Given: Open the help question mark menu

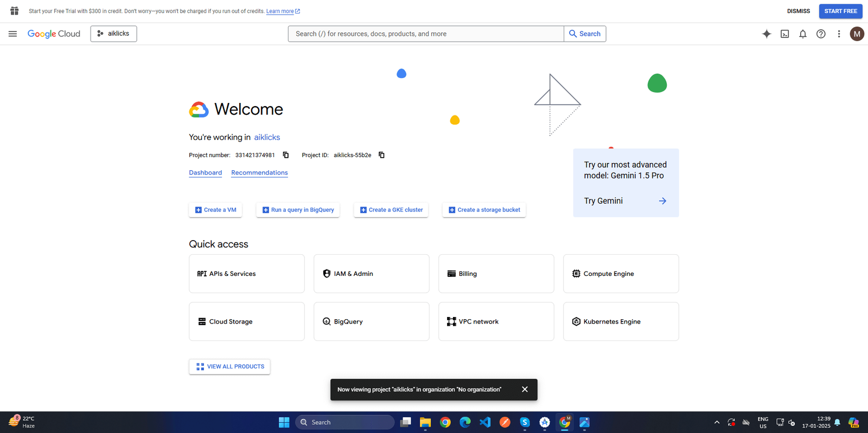Looking at the screenshot, I should click(821, 34).
